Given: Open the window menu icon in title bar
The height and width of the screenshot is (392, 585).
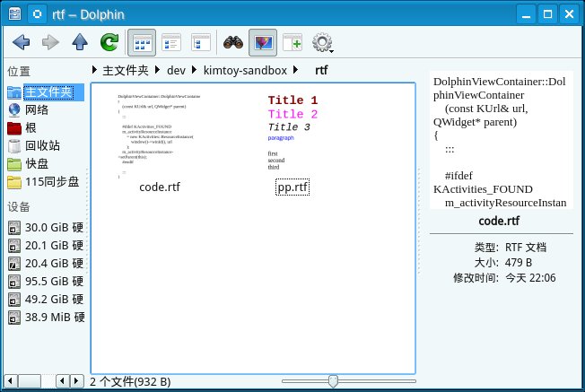Looking at the screenshot, I should pyautogui.click(x=14, y=14).
